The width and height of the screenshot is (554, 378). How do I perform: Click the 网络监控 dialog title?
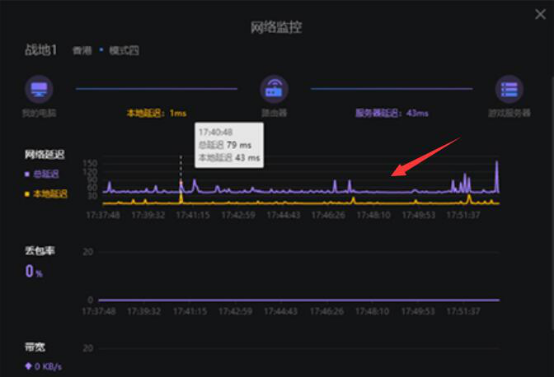click(276, 27)
